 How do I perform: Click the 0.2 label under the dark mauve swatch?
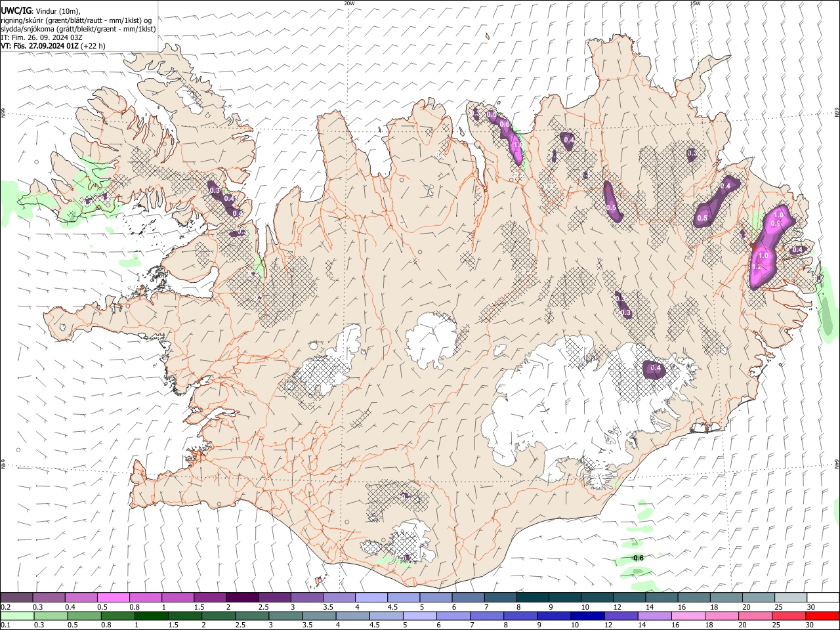coord(5,607)
